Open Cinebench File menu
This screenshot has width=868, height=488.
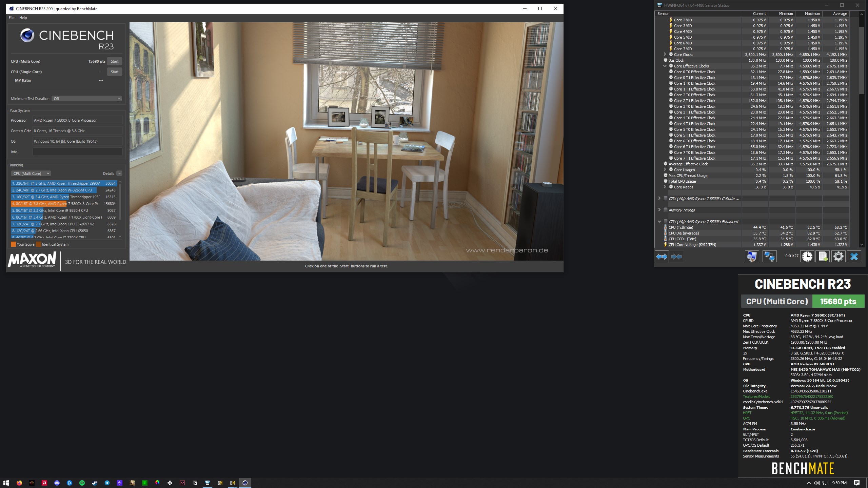point(12,18)
